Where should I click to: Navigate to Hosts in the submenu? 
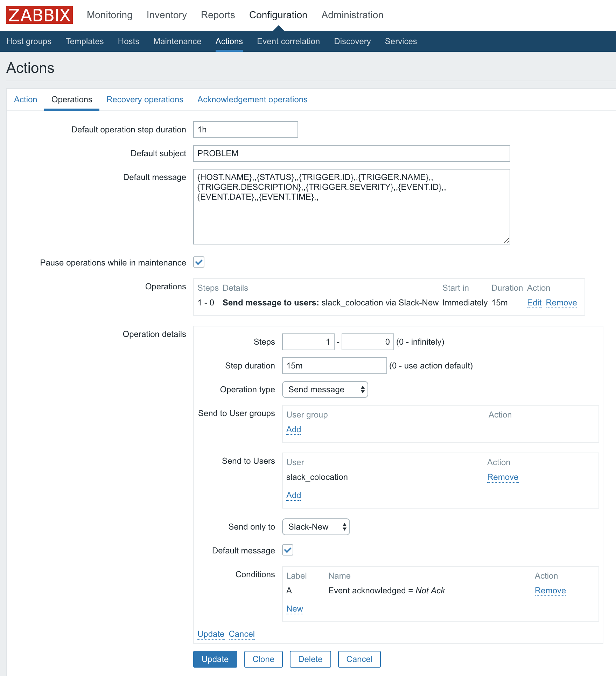(x=128, y=41)
